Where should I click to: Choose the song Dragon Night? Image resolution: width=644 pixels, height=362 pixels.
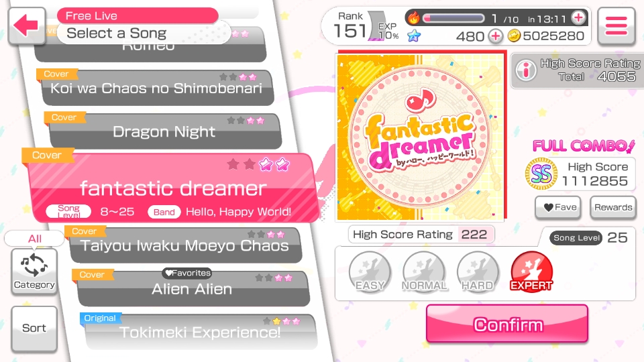click(x=164, y=131)
